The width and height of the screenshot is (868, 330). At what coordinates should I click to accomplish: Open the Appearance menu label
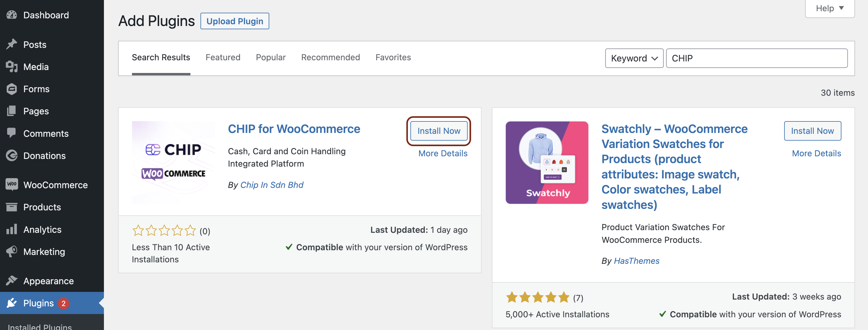click(48, 281)
